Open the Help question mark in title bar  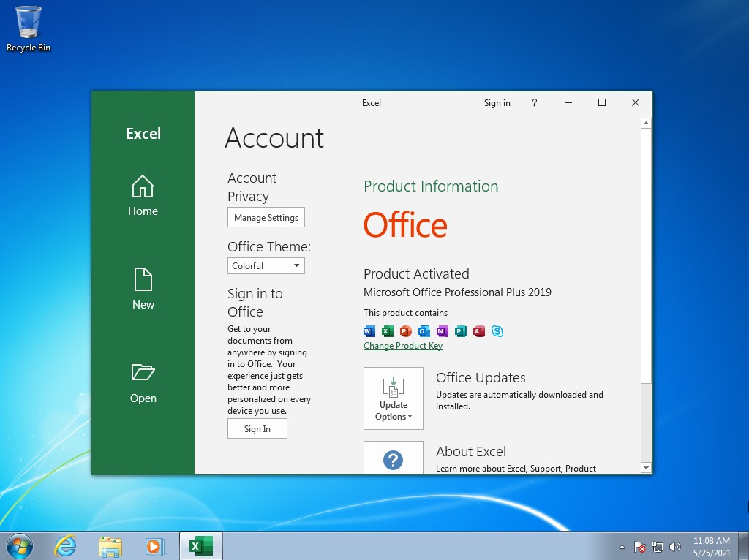pyautogui.click(x=535, y=102)
